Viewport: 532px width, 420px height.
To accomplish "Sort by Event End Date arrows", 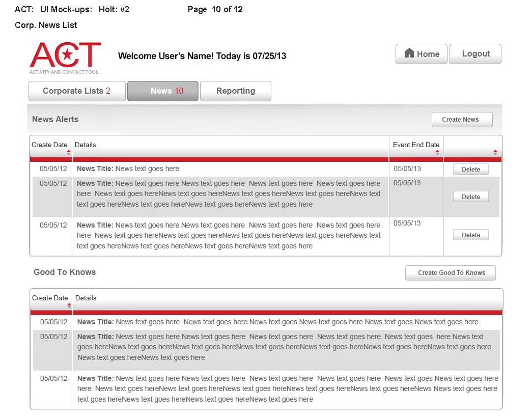I will click(437, 152).
